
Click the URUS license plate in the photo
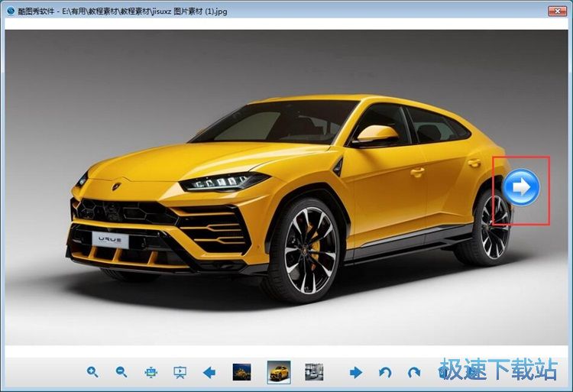(111, 239)
